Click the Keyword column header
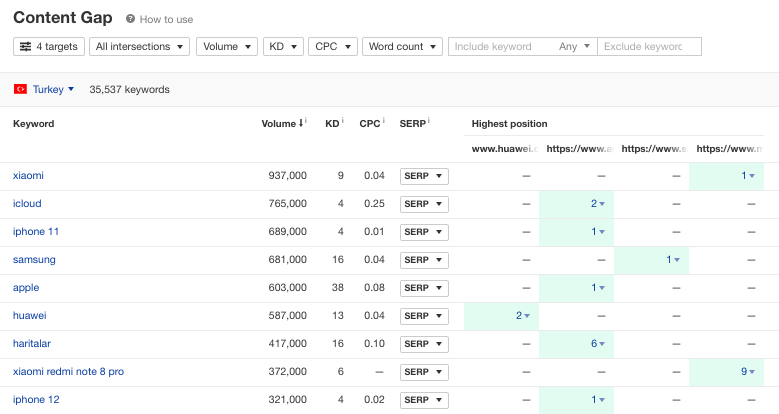 (x=34, y=124)
